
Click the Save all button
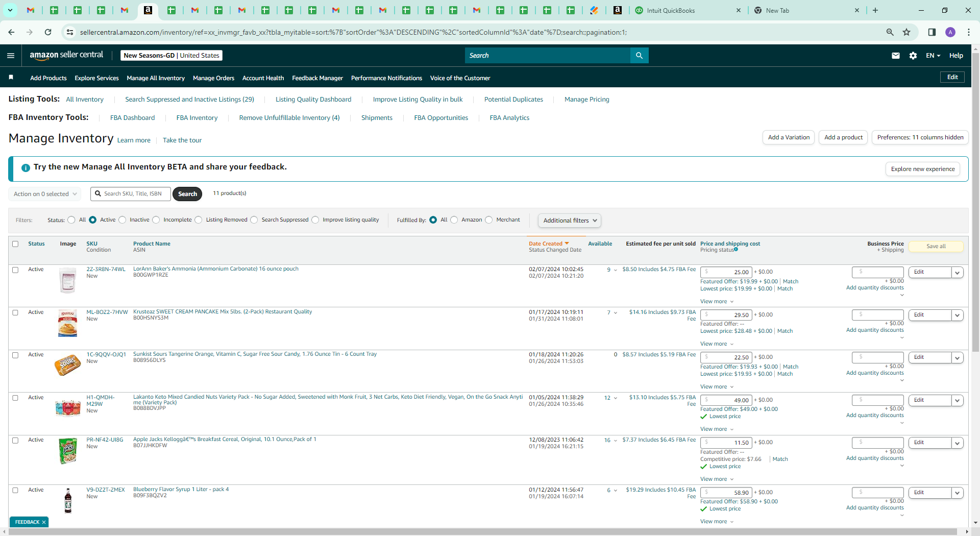[936, 247]
